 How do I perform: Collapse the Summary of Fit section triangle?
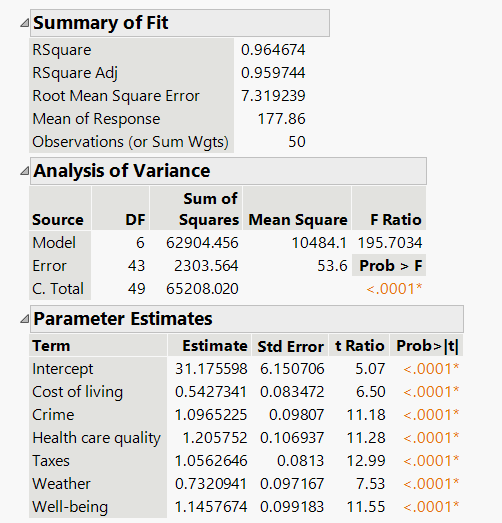[24, 23]
